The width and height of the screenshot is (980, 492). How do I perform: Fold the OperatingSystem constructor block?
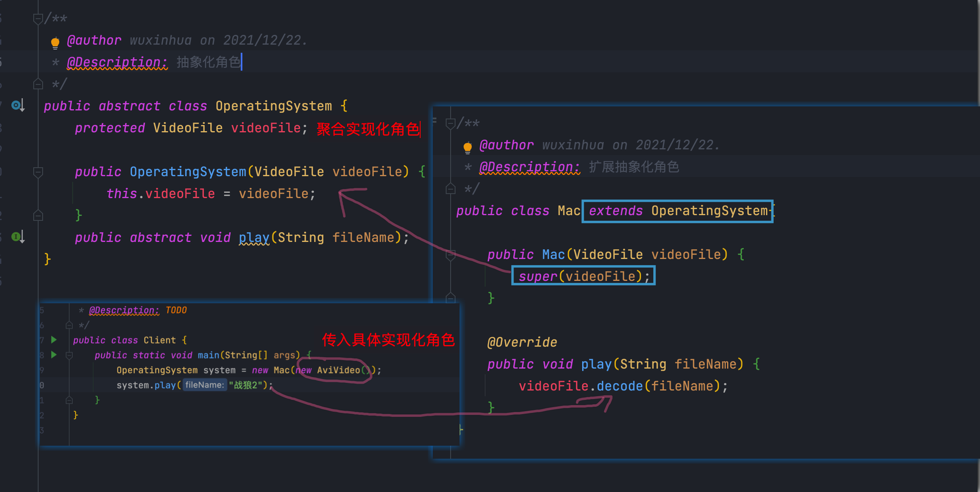point(38,172)
